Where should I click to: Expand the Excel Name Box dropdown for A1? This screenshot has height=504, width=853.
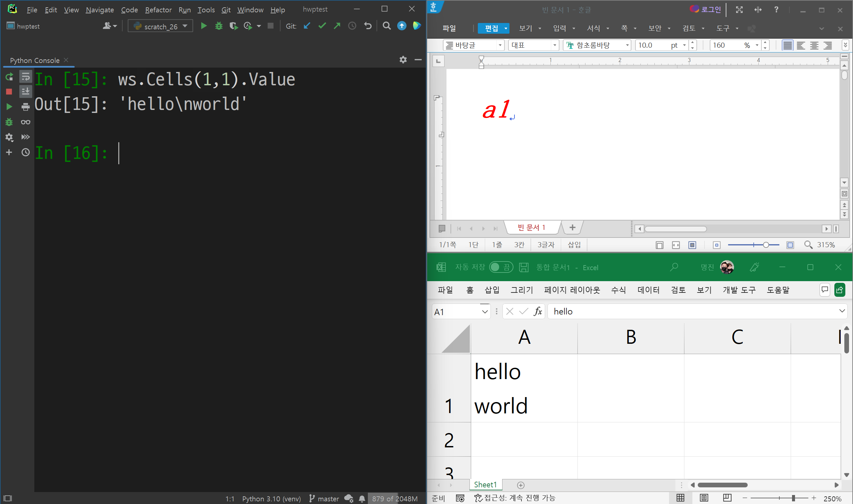(485, 312)
